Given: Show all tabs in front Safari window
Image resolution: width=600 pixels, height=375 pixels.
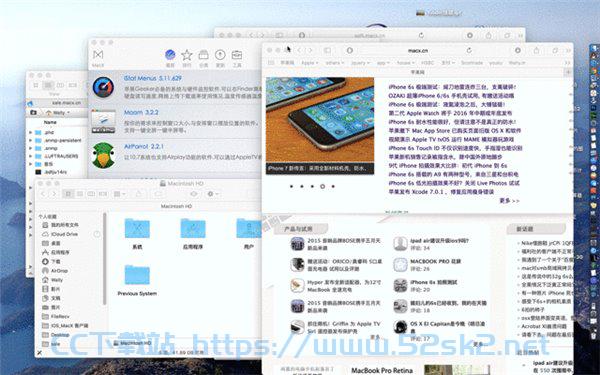Looking at the screenshot, I should [555, 51].
